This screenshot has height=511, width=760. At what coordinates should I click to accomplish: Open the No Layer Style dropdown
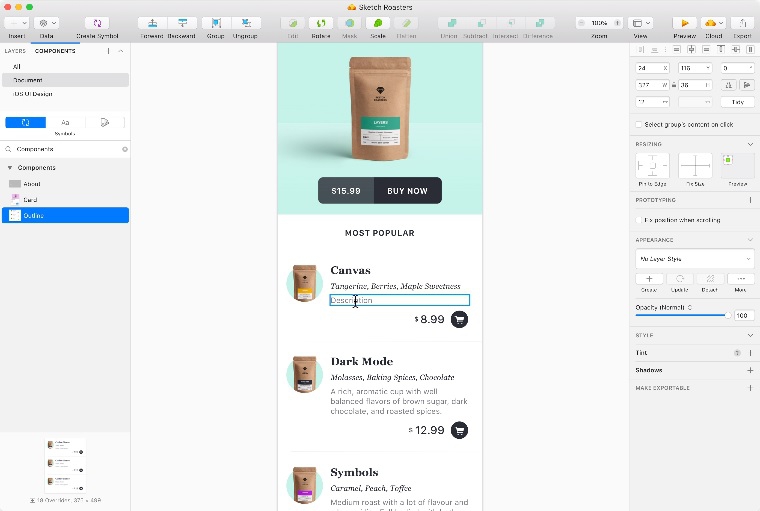coord(695,259)
